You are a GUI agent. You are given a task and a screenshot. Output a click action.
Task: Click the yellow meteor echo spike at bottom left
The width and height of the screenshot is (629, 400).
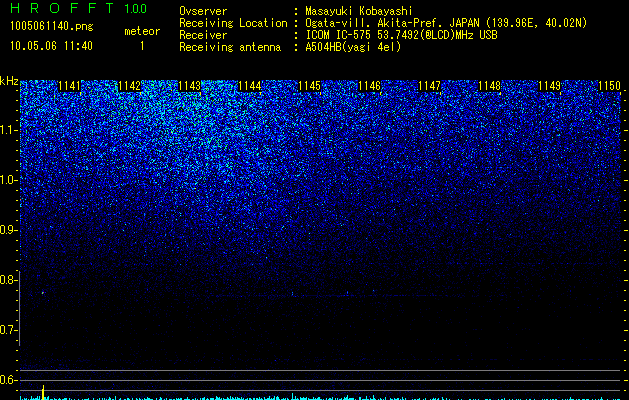(43, 392)
